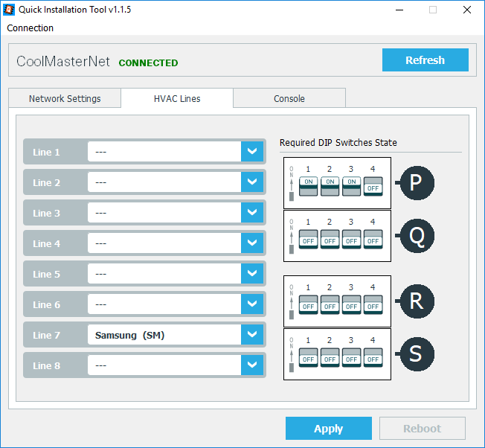This screenshot has height=448, width=485.
Task: Click the R connector circle icon
Action: tap(417, 301)
